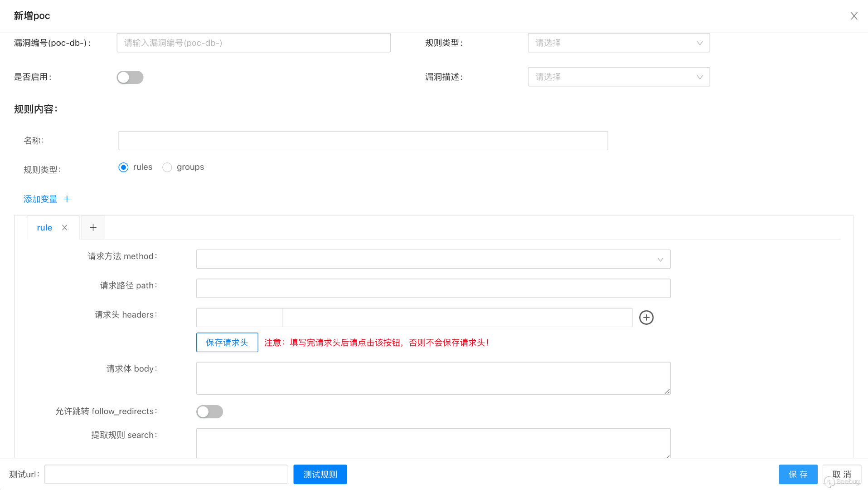Enable the follow_redirects toggle
The image size is (868, 490).
209,412
